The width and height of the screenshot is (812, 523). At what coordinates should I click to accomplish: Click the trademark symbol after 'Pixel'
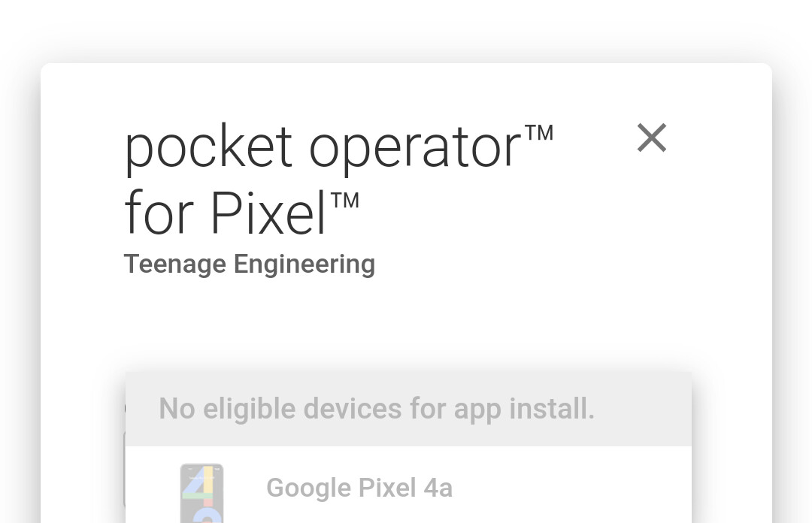pos(345,200)
